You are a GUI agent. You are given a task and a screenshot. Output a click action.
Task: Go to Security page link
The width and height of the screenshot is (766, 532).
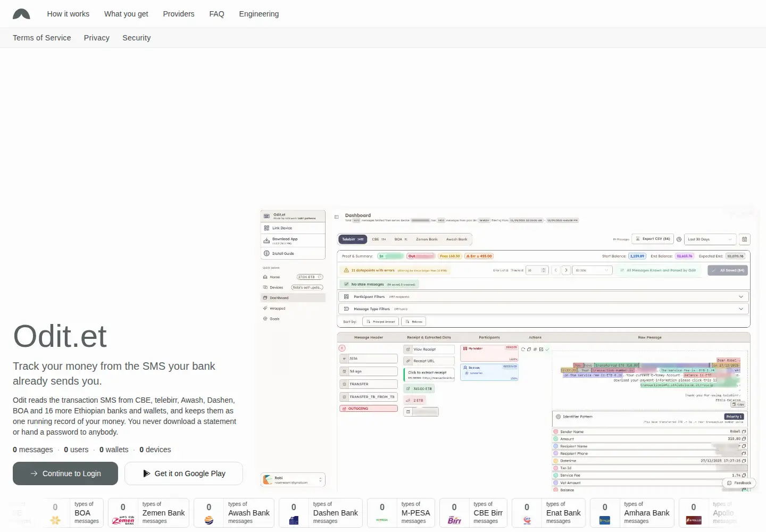pos(137,38)
